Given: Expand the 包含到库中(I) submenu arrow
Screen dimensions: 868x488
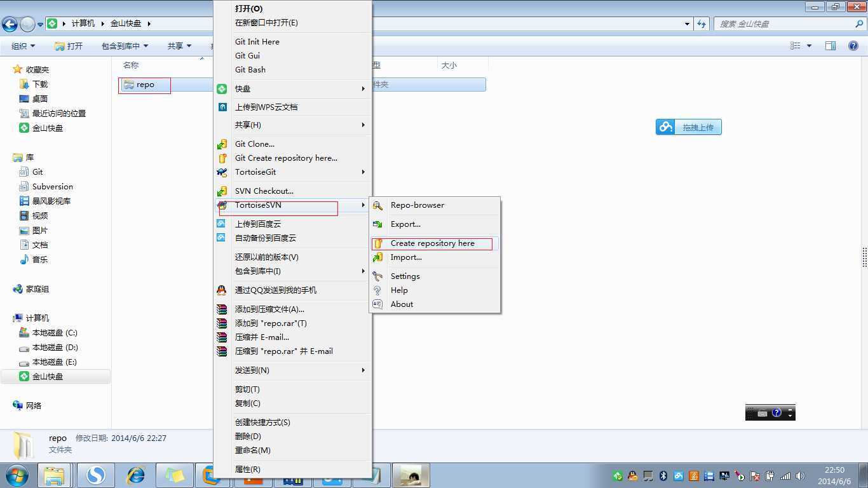Looking at the screenshot, I should 363,271.
